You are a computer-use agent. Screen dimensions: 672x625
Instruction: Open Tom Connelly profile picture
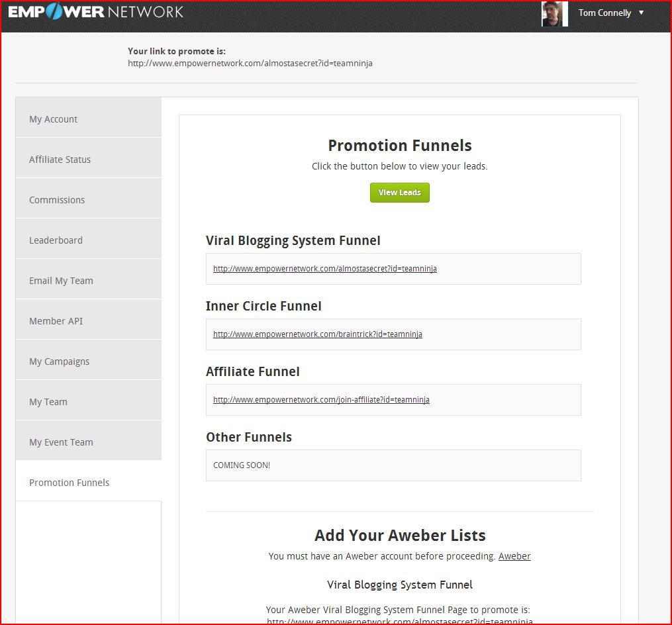tap(555, 14)
